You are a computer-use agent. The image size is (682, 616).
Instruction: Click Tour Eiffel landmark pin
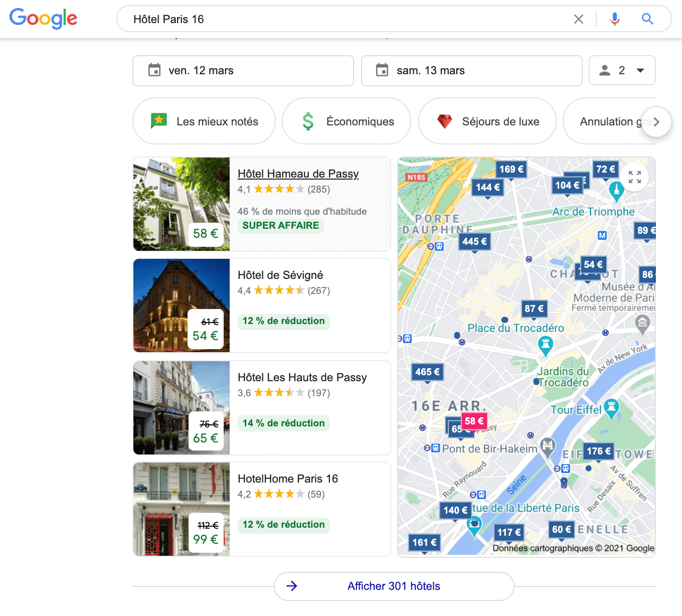(x=611, y=409)
